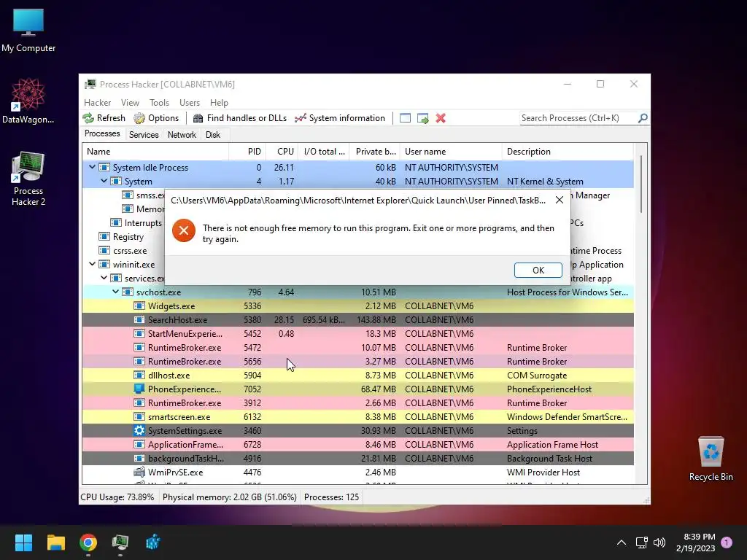
Task: Select the dllhost.exe process row
Action: [357, 376]
